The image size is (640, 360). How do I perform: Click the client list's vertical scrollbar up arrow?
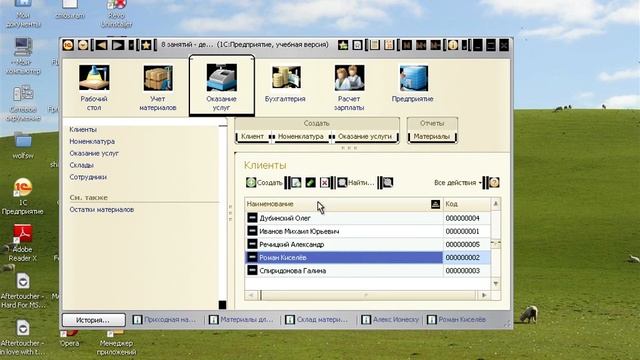click(x=496, y=204)
